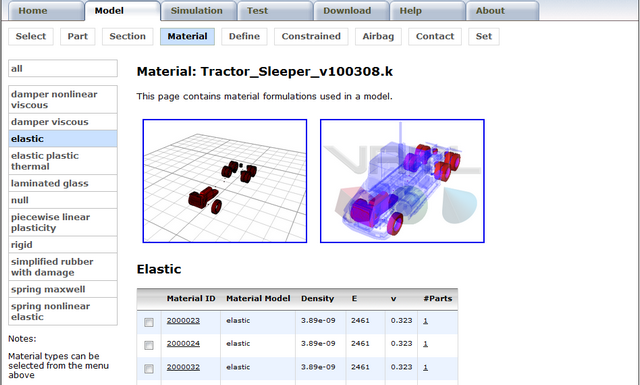Viewport: 640px width, 385px height.
Task: Open the Define submenu
Action: click(244, 36)
